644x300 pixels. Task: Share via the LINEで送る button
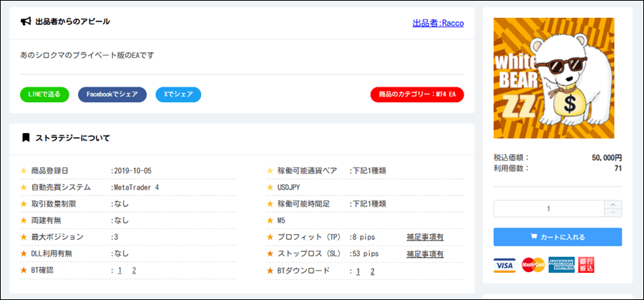tap(45, 95)
